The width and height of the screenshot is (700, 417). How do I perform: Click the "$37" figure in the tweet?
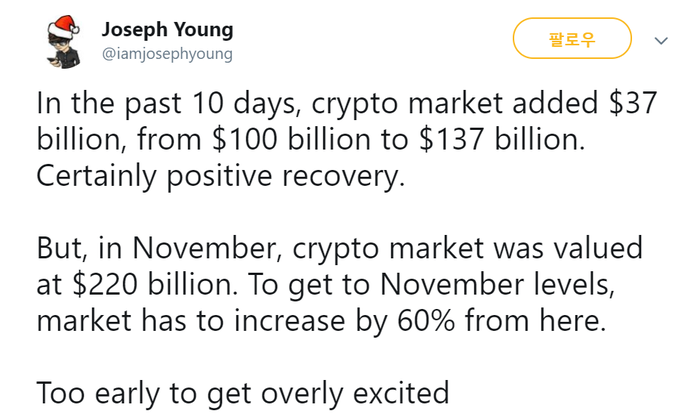click(633, 103)
